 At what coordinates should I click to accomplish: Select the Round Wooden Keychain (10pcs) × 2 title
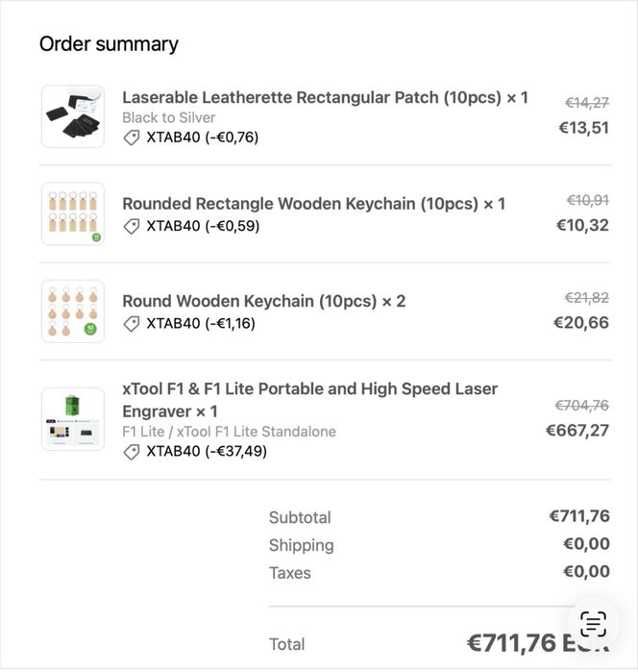(x=263, y=301)
